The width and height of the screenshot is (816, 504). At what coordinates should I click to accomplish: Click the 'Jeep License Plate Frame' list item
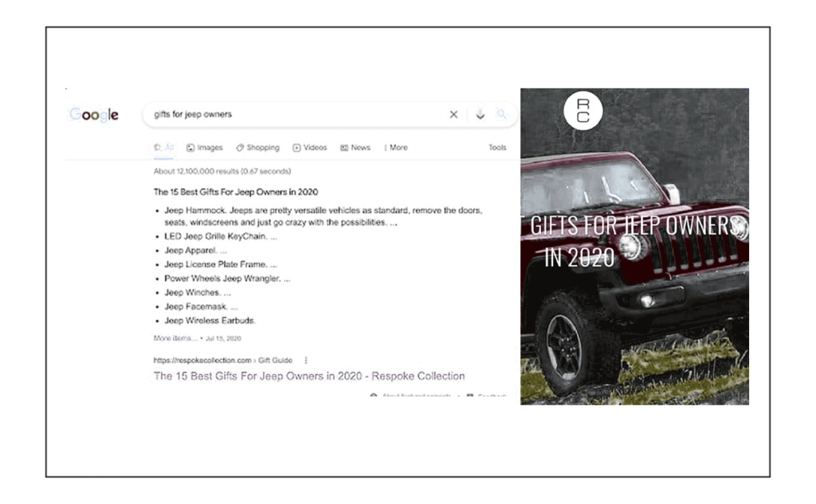[221, 265]
